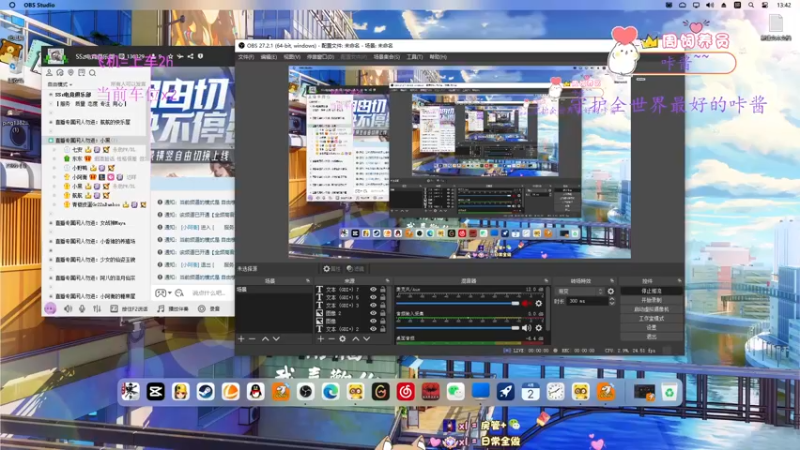The image size is (800, 450).
Task: Pop out the 来源 dock panel
Action: point(387,281)
